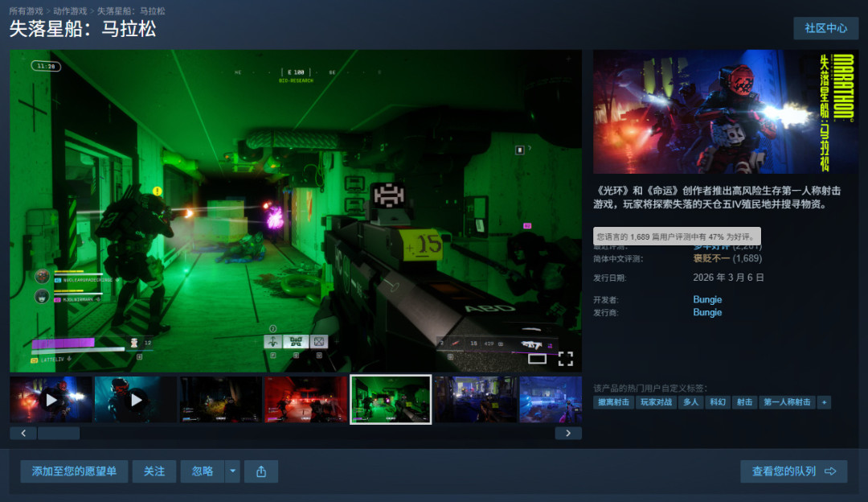
Task: Click the 忽略 ignore button
Action: tap(202, 471)
